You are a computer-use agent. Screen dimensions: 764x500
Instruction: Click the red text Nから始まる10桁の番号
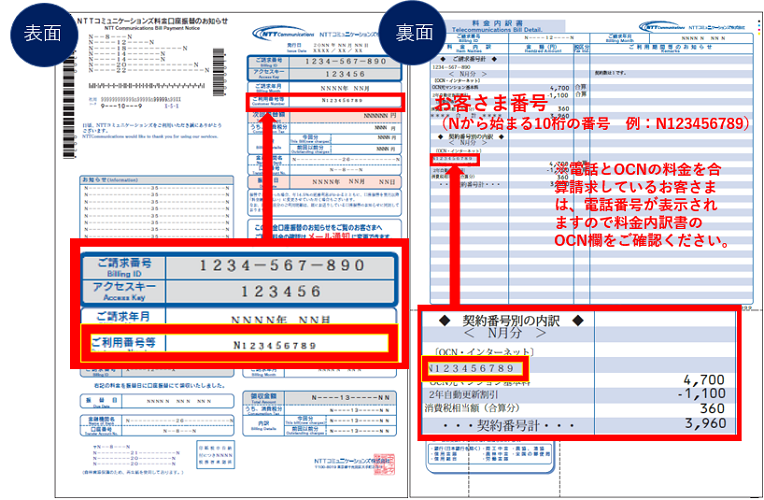coord(528,124)
